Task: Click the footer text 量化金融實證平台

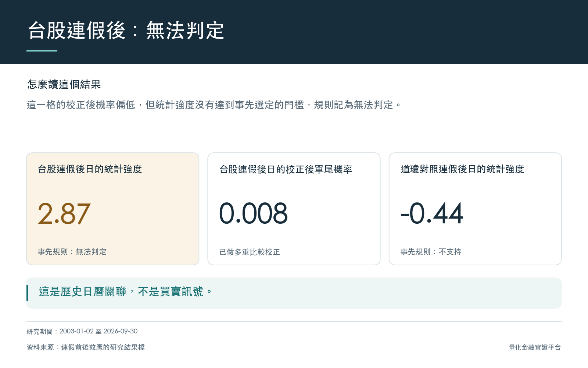Action: coord(535,347)
